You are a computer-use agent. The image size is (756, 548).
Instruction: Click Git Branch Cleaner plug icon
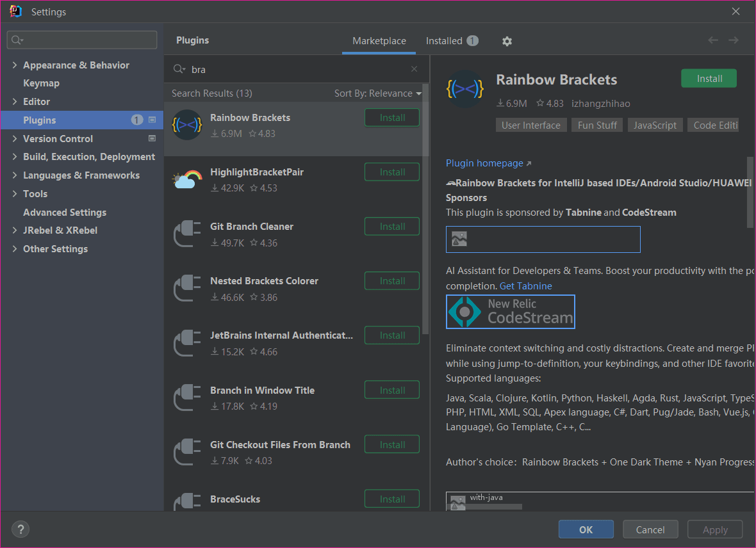click(x=187, y=234)
